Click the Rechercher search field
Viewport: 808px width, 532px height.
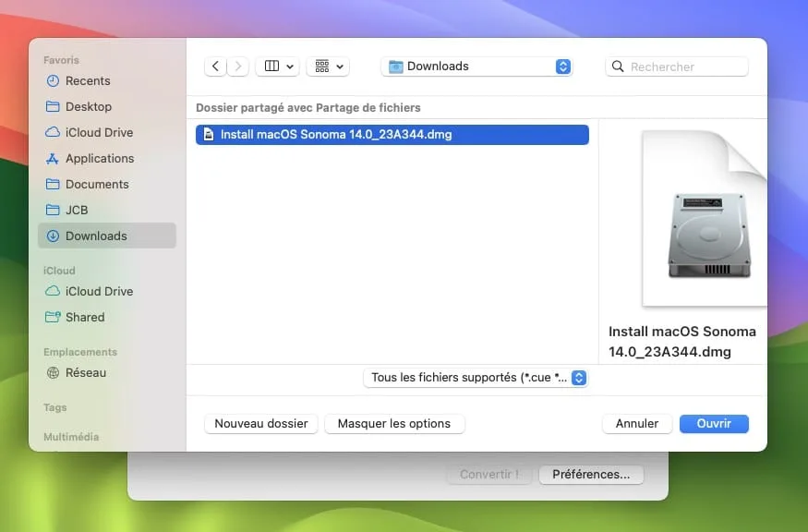tap(677, 66)
